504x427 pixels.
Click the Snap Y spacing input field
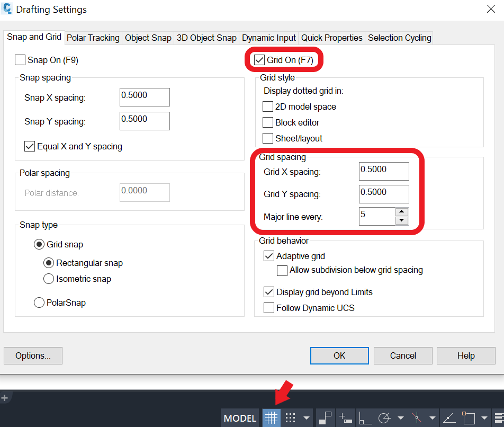145,121
